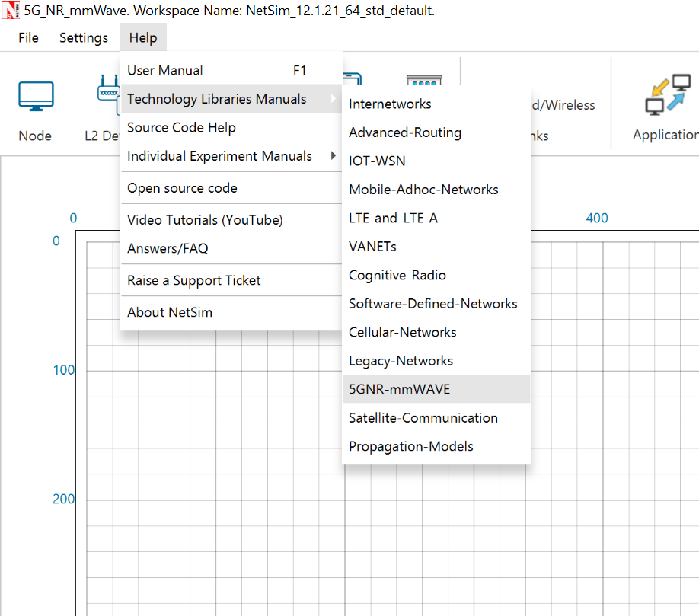Viewport: 699px width, 616px height.
Task: Choose Source Code Help
Action: click(x=231, y=127)
